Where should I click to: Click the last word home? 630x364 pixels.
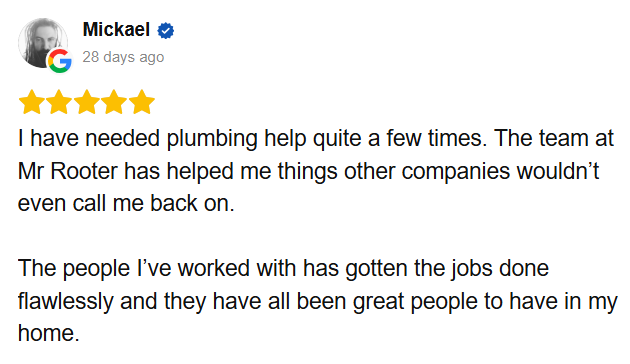[49, 333]
